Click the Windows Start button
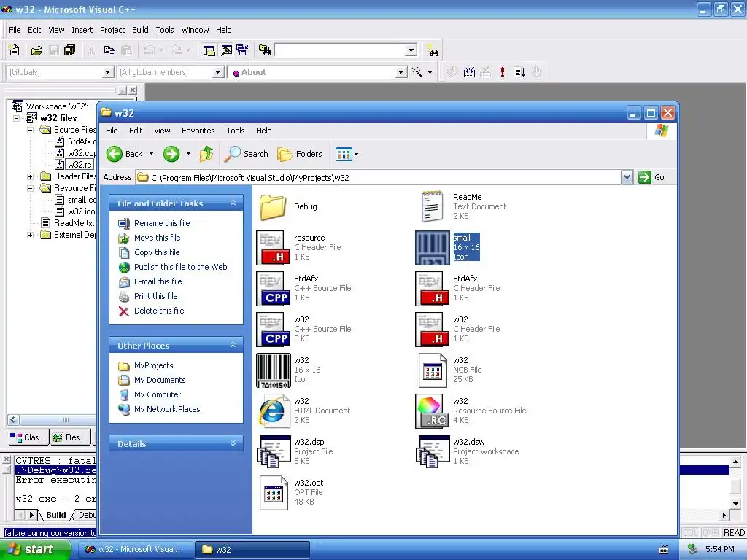Viewport: 747px width, 560px height. [36, 549]
